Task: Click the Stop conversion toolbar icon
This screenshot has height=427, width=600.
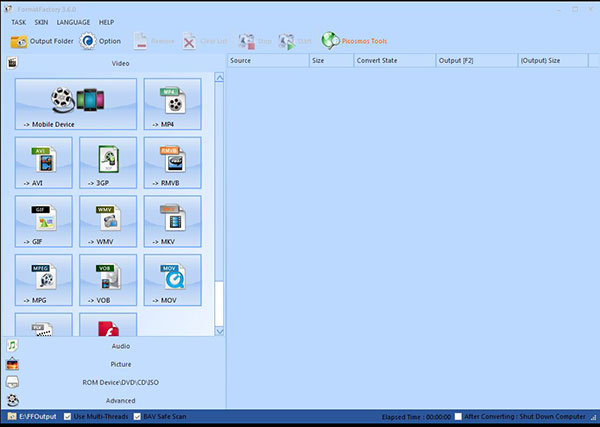Action: 246,41
